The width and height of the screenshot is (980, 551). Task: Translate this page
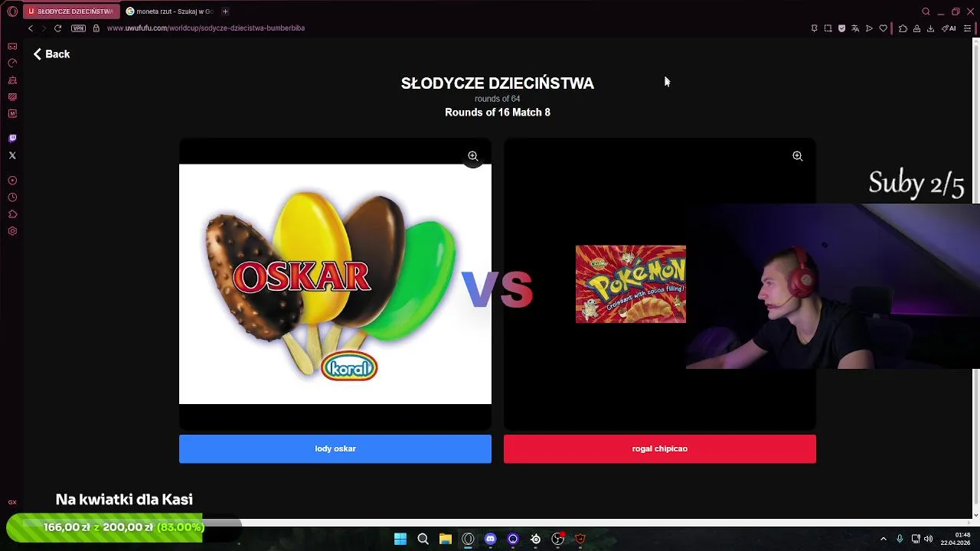click(855, 28)
